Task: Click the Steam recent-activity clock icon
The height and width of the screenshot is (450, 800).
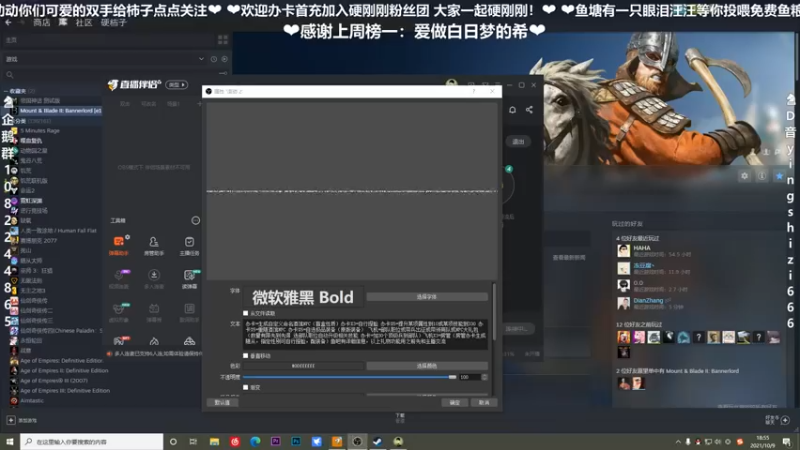Action: click(214, 59)
